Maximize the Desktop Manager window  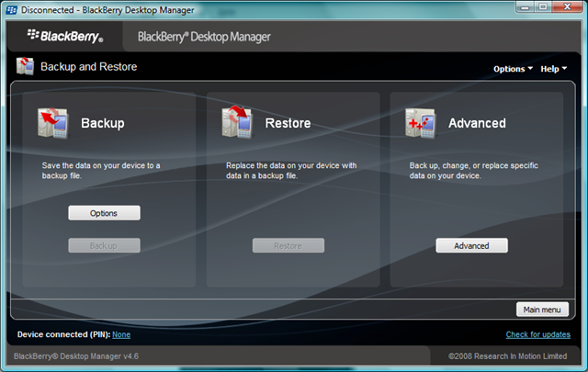tap(543, 6)
